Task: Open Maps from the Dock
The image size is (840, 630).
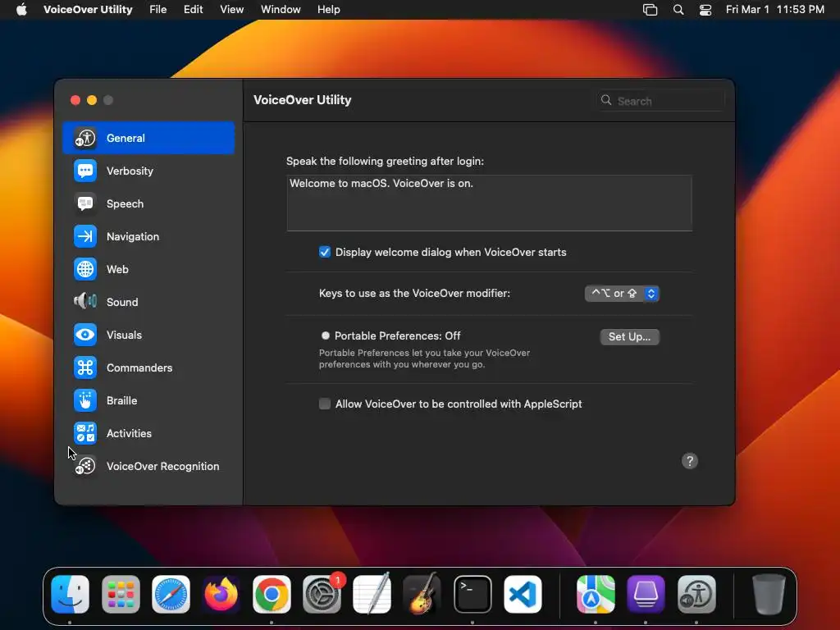Action: pyautogui.click(x=596, y=594)
